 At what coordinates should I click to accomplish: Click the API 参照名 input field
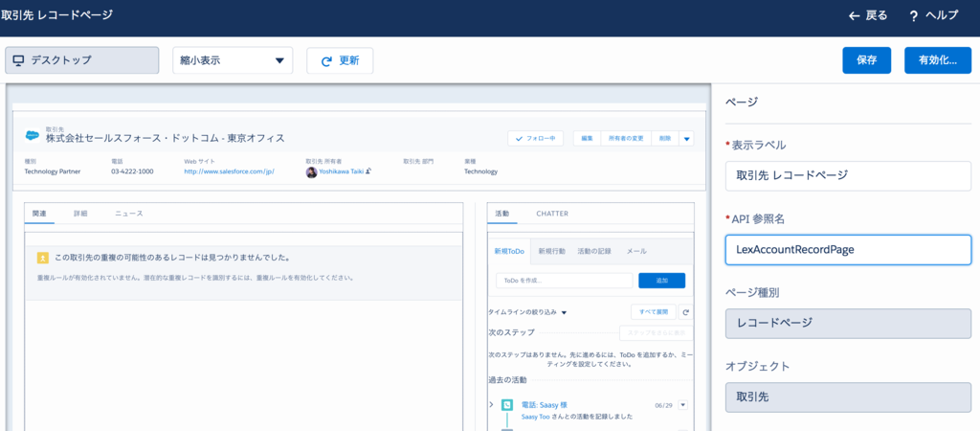pyautogui.click(x=848, y=250)
